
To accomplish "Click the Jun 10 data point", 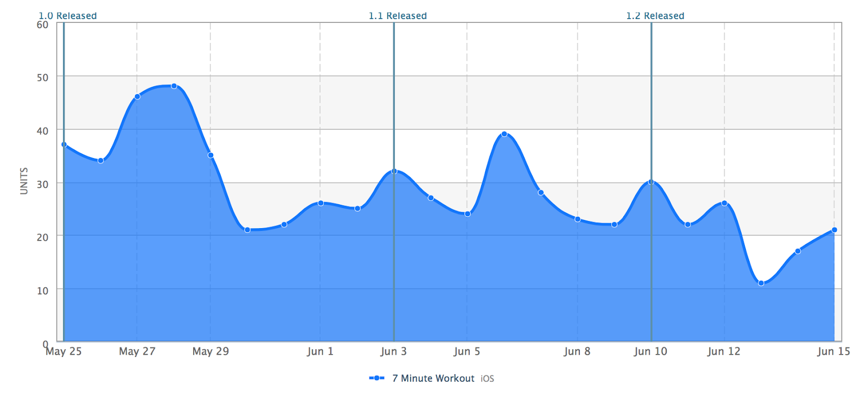I will click(x=651, y=182).
